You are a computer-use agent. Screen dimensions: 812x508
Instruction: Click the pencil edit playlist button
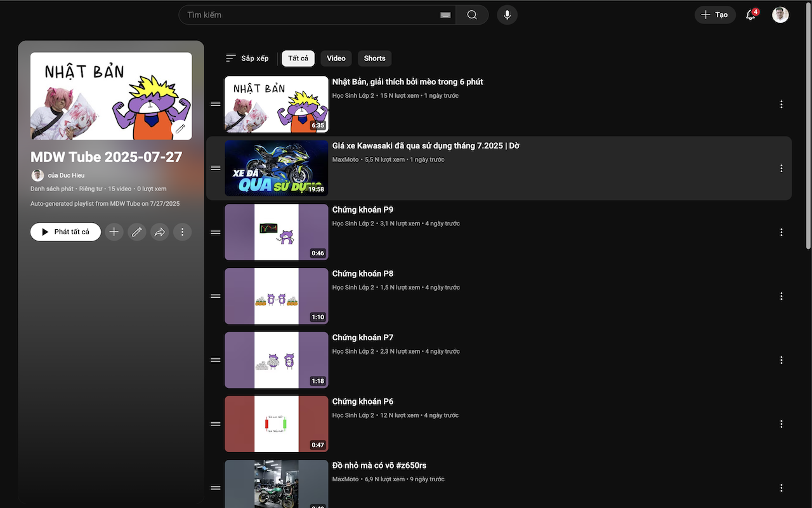pyautogui.click(x=136, y=232)
